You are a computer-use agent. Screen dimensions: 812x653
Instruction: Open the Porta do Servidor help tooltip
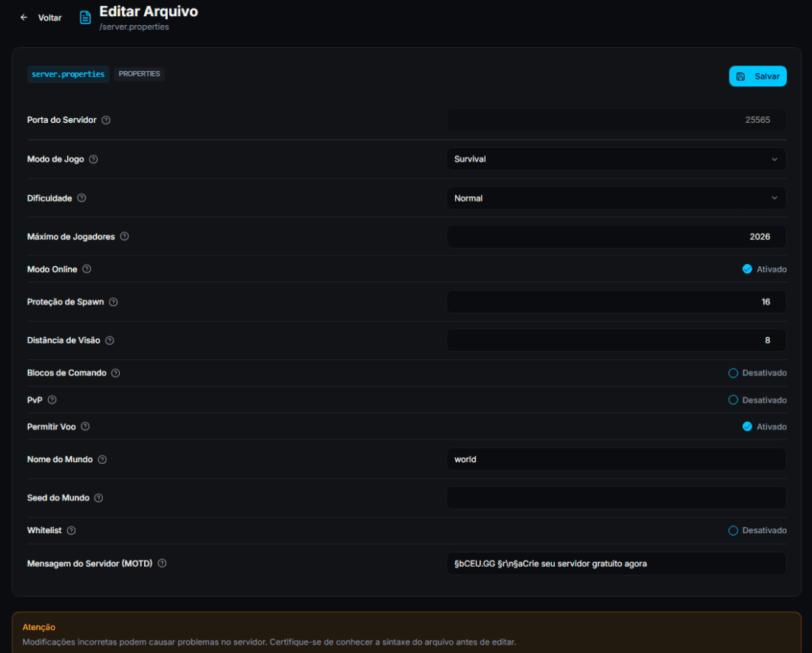[x=105, y=120]
